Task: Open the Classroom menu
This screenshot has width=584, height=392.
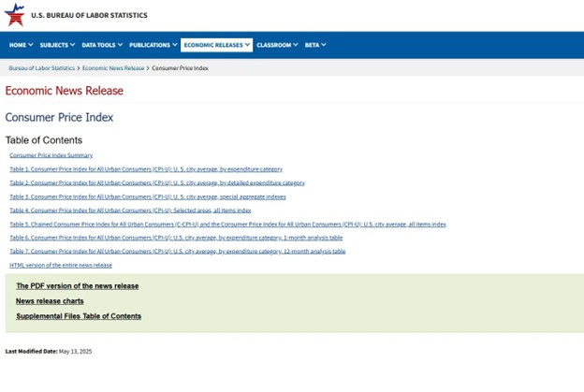Action: 277,45
